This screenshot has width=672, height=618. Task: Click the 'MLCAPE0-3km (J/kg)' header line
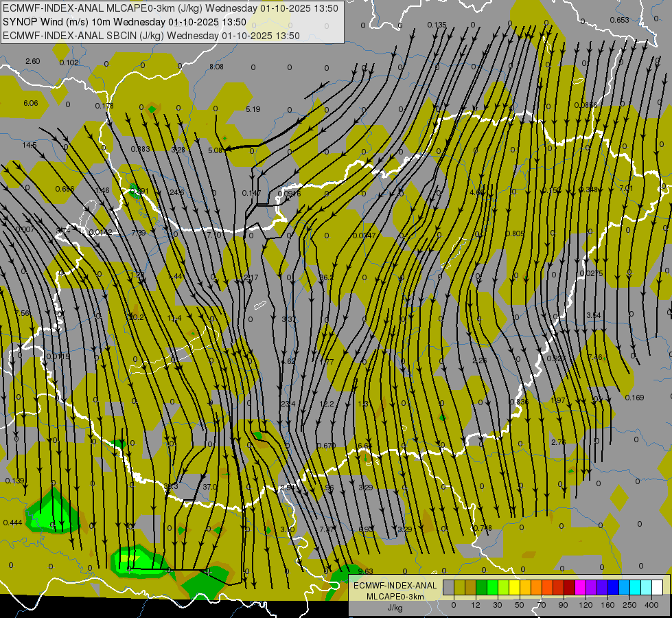pos(170,8)
